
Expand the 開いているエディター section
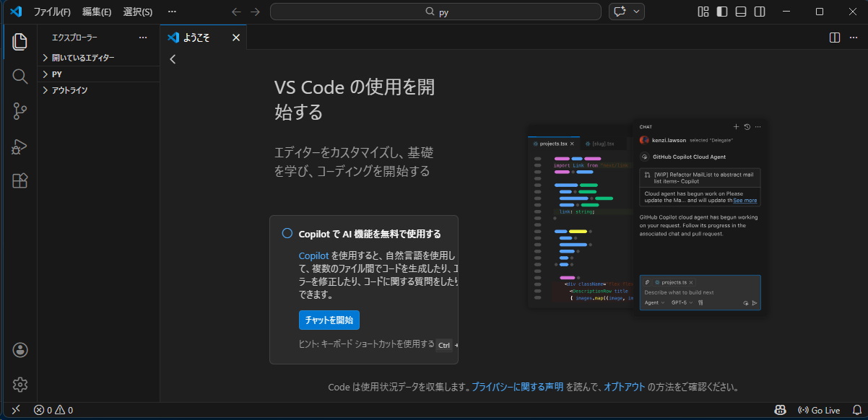(82, 58)
